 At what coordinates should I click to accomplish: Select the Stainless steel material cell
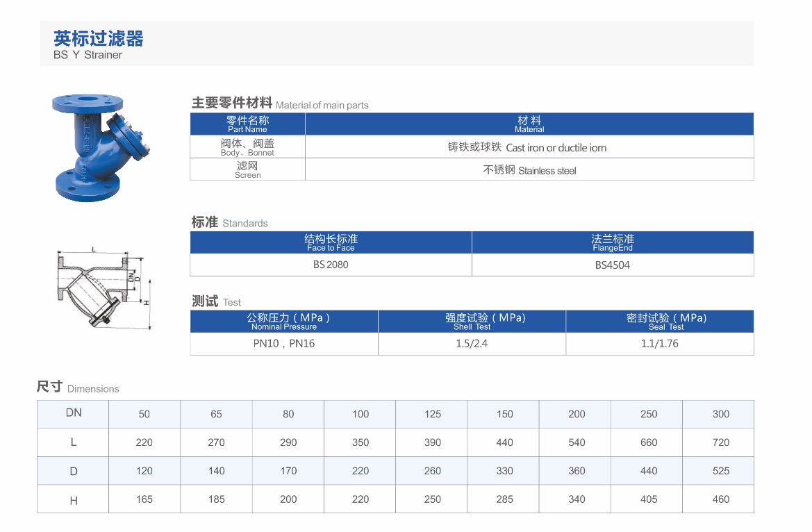click(x=529, y=170)
